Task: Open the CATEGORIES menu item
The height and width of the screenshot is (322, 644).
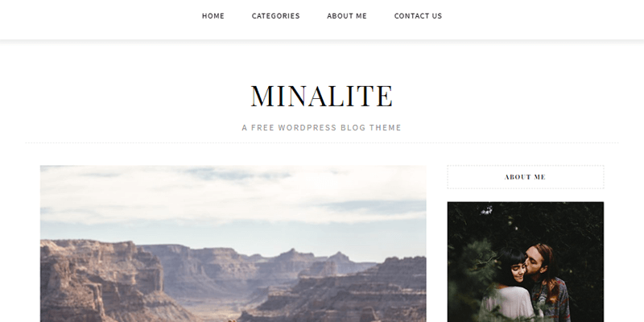Action: click(275, 16)
